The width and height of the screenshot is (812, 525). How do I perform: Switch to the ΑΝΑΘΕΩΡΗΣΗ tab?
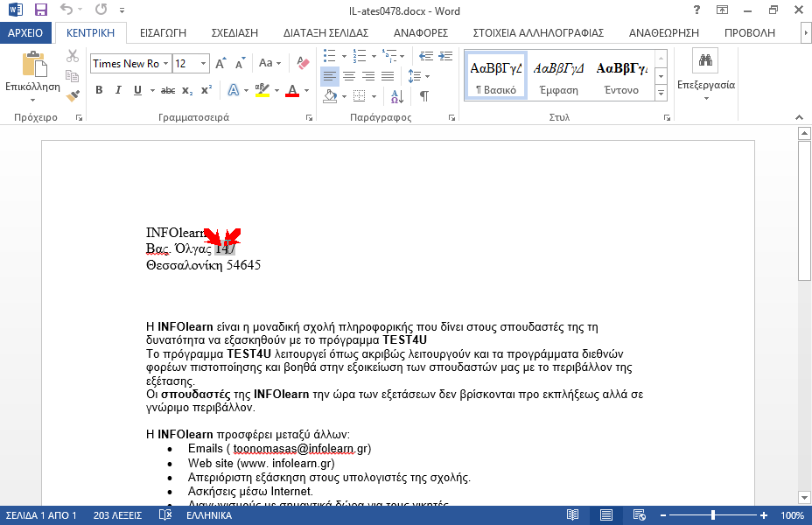[x=664, y=33]
